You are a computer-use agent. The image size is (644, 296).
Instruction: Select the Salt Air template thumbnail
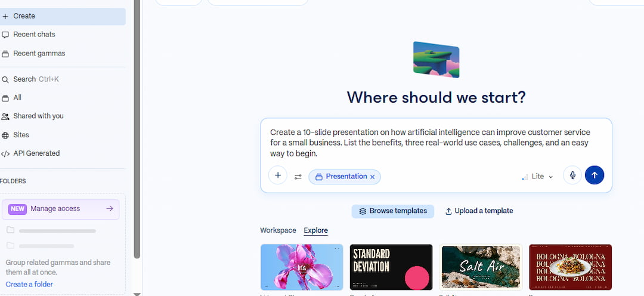(481, 267)
